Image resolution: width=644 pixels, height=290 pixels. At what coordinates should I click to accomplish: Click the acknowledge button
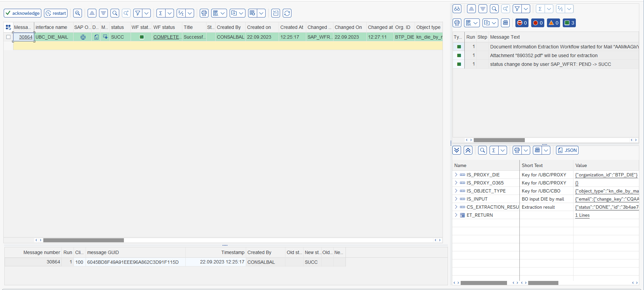[x=22, y=13]
